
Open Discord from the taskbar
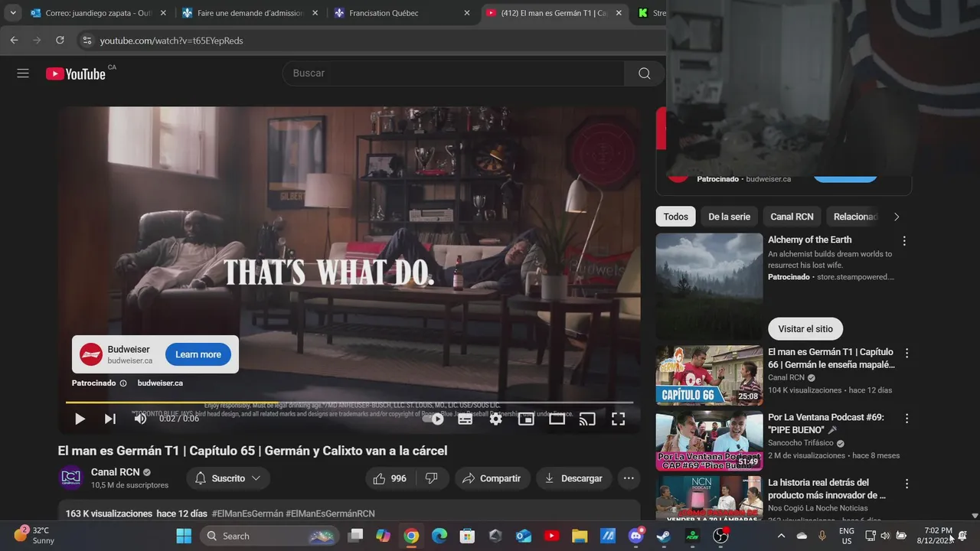tap(635, 536)
